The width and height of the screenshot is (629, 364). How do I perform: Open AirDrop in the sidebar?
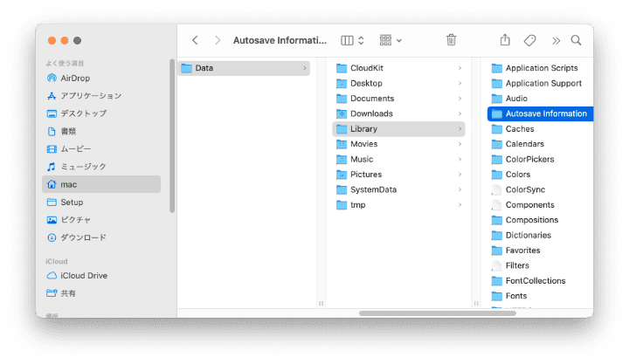coord(74,78)
